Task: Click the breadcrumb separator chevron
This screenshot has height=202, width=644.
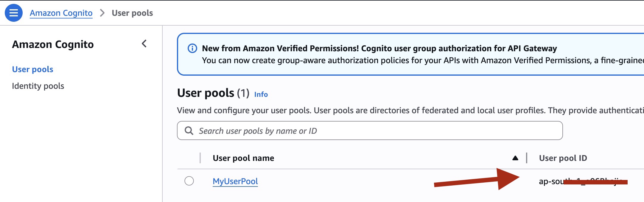Action: coord(102,13)
